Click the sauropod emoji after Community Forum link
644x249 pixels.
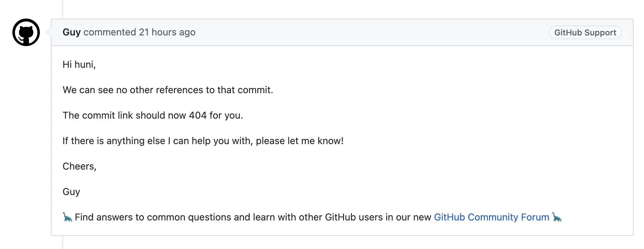pos(557,217)
